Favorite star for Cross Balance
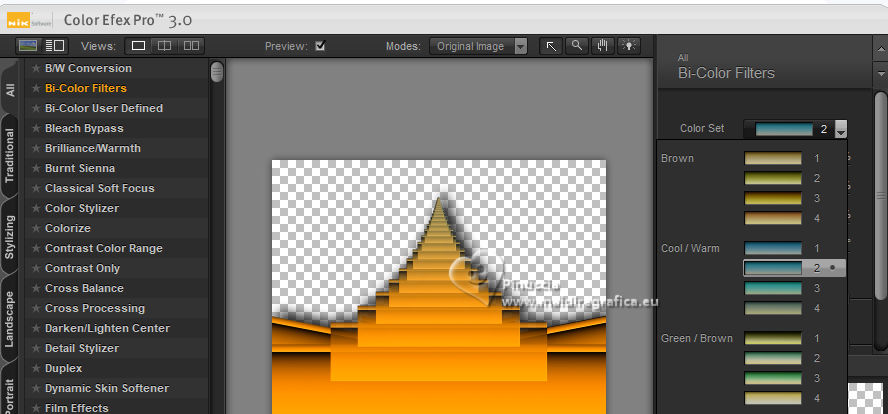Viewport: 888px width, 414px height. click(x=36, y=288)
